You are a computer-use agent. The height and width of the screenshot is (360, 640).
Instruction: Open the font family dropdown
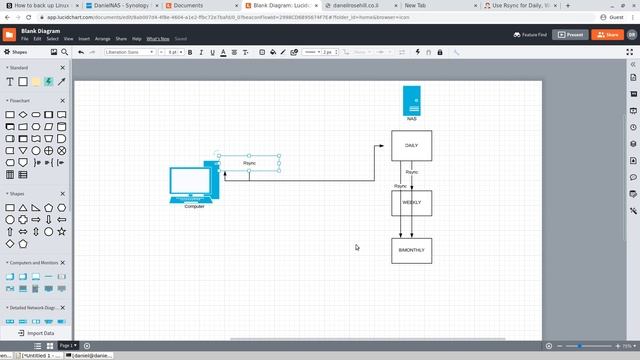coord(129,52)
